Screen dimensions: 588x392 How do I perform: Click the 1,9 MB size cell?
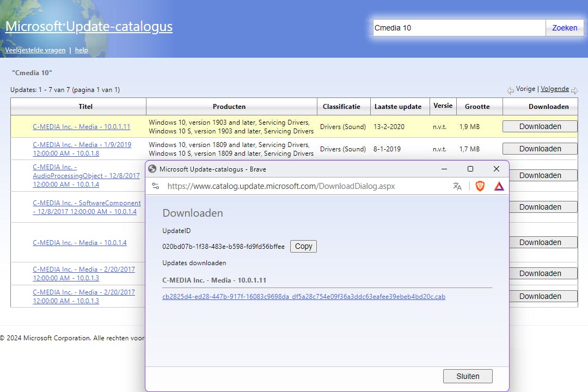coord(469,127)
